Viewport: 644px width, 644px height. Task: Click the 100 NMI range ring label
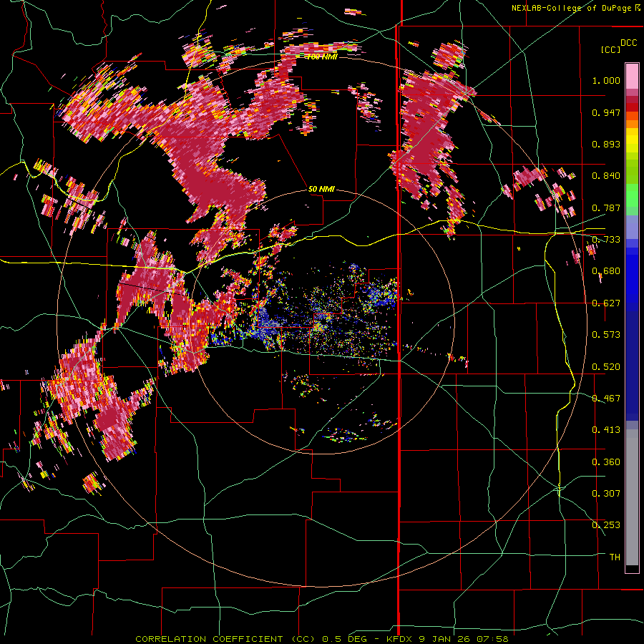323,57
